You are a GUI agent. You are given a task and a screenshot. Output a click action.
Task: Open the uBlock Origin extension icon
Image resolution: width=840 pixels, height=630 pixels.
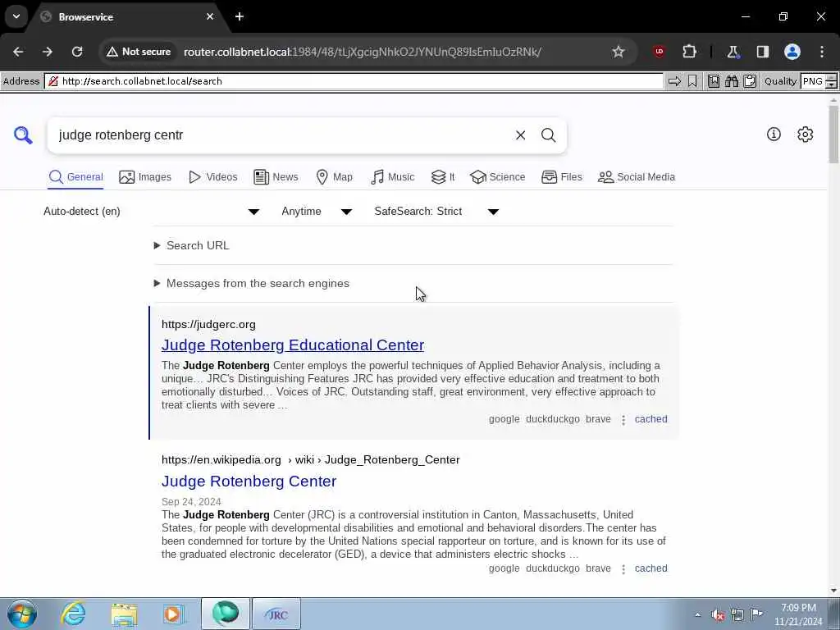pyautogui.click(x=659, y=52)
